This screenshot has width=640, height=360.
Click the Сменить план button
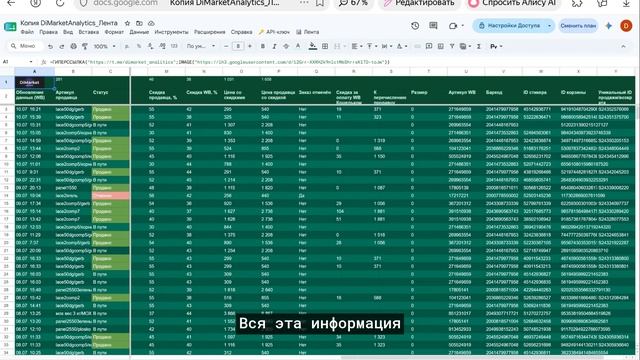point(578,26)
